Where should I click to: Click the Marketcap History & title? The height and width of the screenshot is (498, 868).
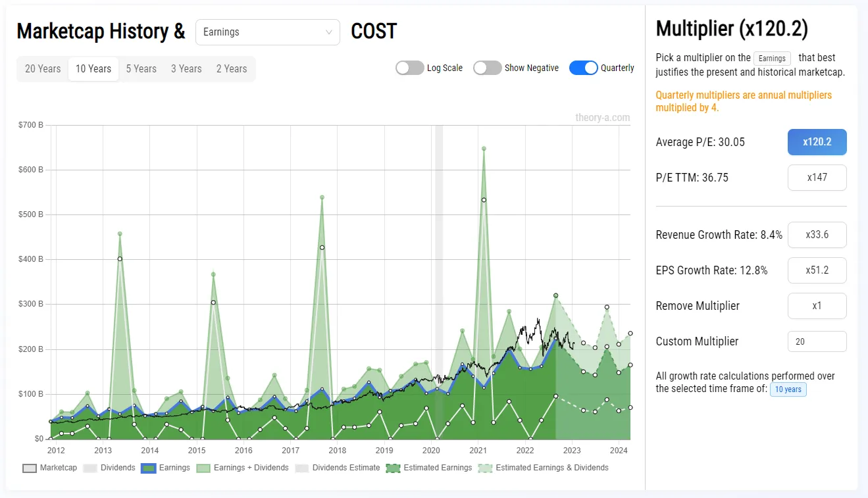tap(101, 32)
